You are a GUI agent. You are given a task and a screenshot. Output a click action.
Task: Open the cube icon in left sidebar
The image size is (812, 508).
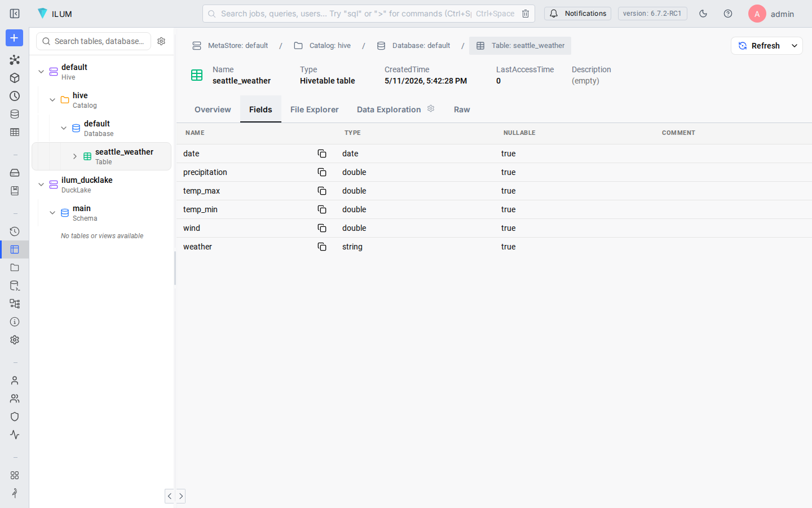click(x=15, y=78)
